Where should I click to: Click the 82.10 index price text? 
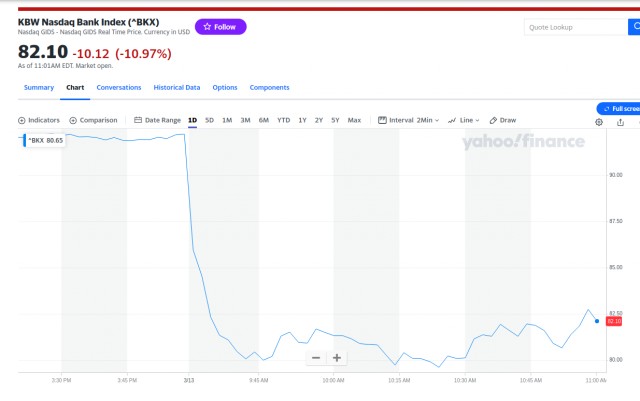[x=43, y=52]
